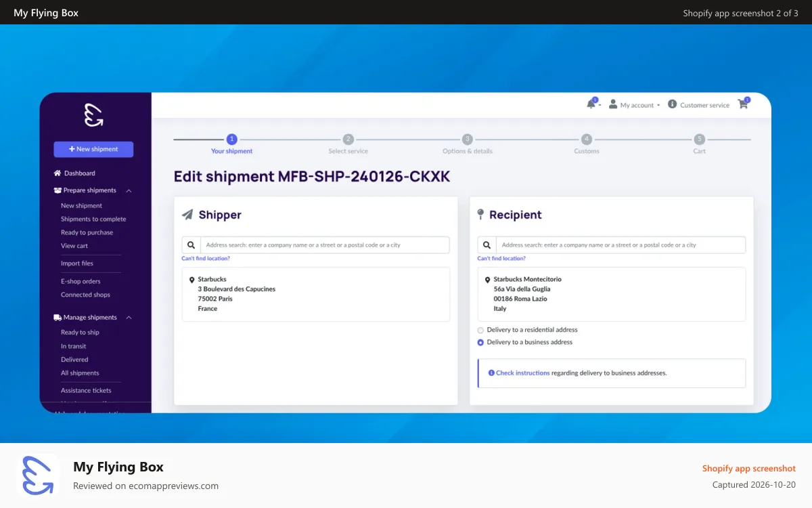Click the Shopify app screenshot label in footer
This screenshot has width=812, height=508.
pyautogui.click(x=749, y=469)
